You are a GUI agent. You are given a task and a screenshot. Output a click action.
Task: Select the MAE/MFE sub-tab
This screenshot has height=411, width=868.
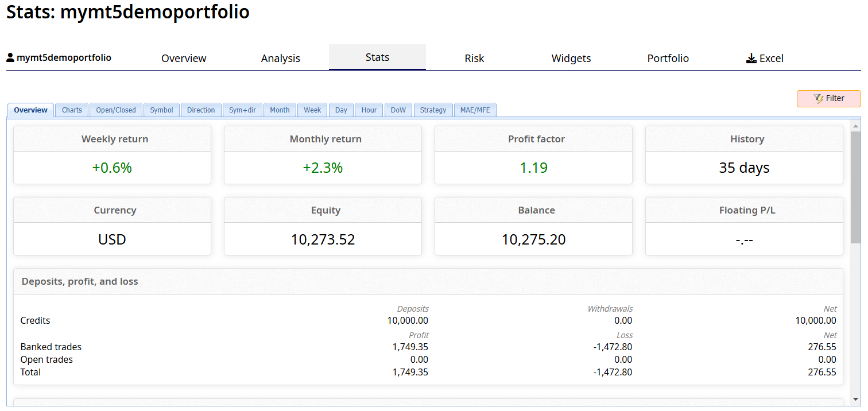[x=475, y=110]
